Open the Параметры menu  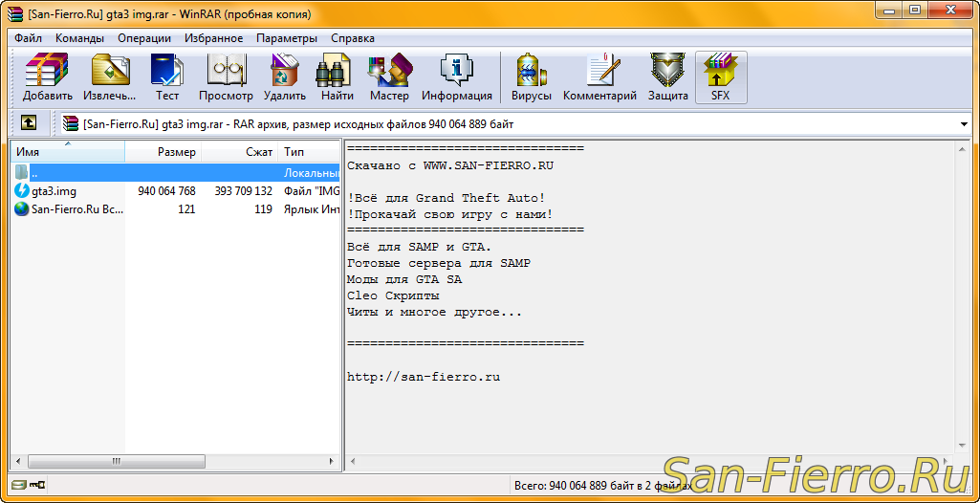click(x=286, y=38)
